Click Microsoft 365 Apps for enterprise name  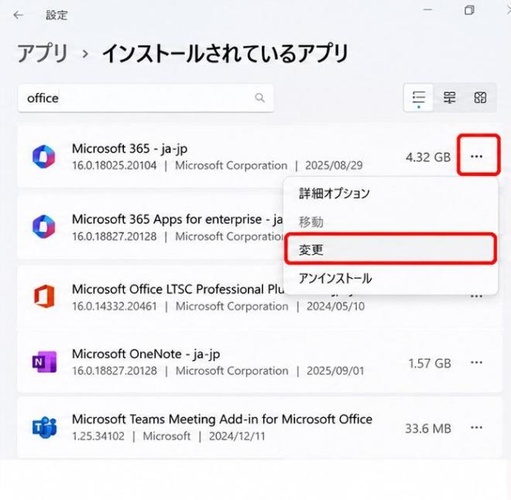177,219
